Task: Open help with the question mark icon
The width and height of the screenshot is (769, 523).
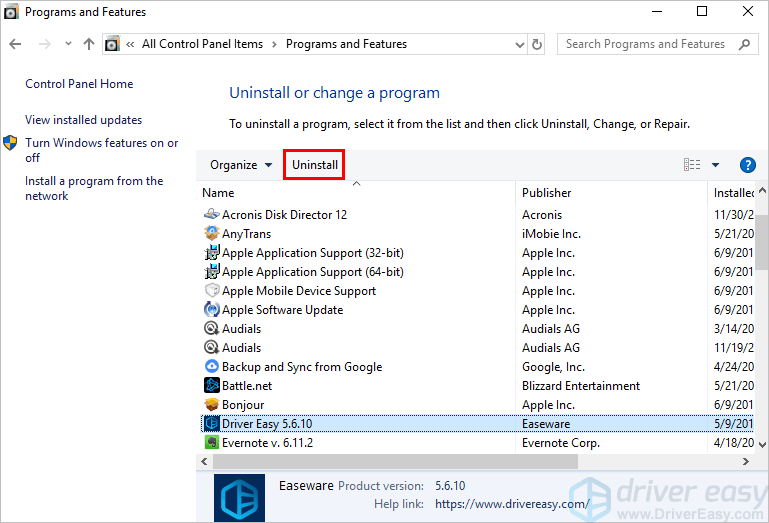Action: 747,165
